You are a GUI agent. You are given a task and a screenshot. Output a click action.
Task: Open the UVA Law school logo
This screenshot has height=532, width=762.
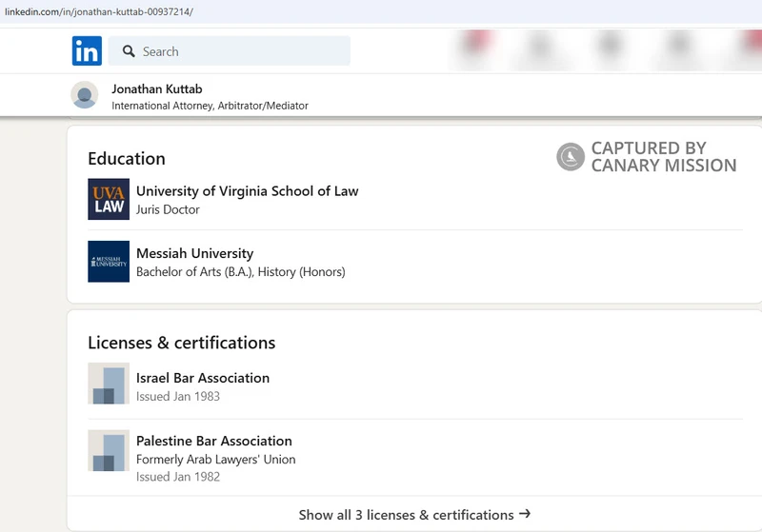pos(109,199)
